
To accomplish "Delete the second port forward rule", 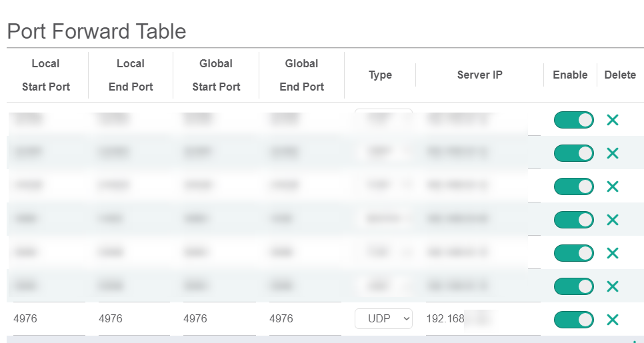I will tap(612, 153).
